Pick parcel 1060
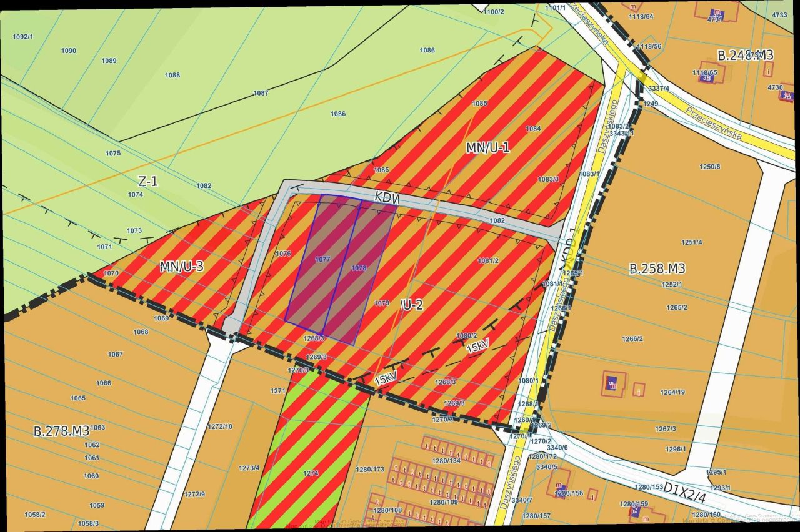The image size is (800, 532). pos(91,476)
